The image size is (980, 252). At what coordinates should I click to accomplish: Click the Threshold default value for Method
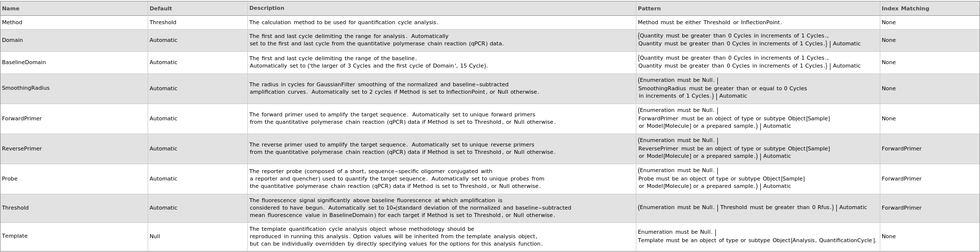click(x=163, y=22)
